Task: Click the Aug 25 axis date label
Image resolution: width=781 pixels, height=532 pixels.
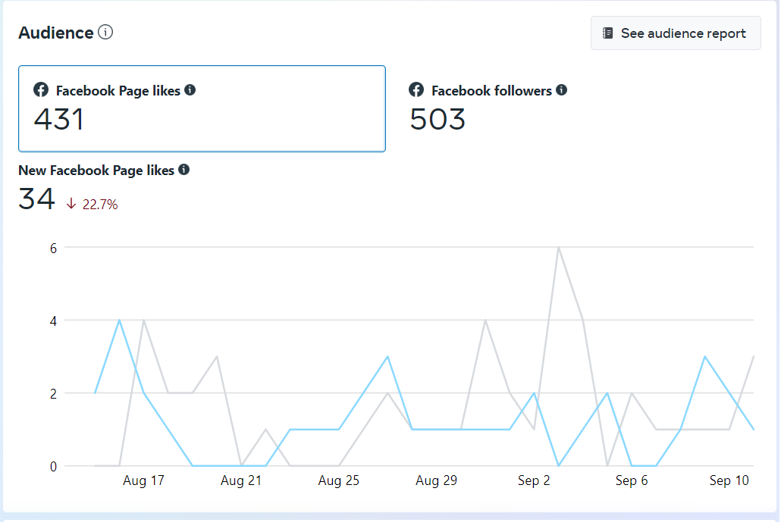Action: coord(338,480)
